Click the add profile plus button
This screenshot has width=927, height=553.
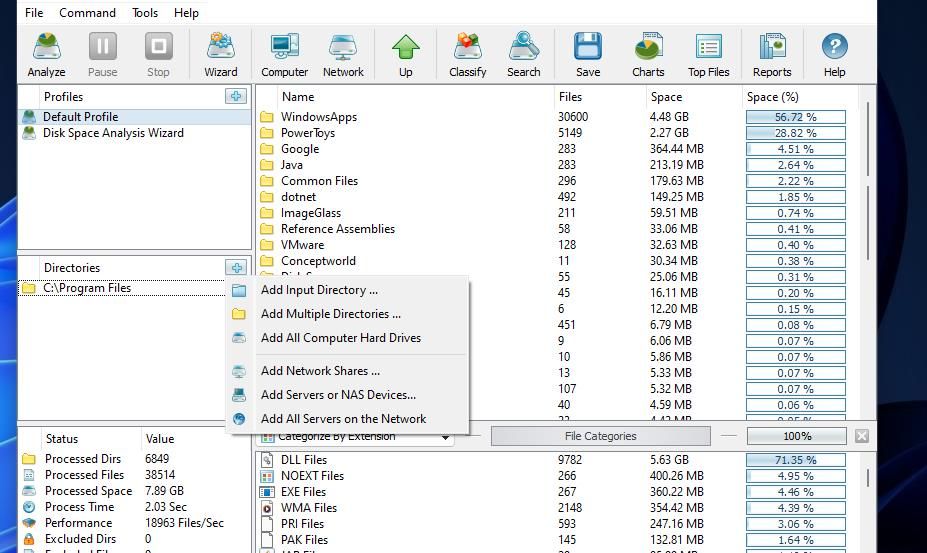click(235, 96)
